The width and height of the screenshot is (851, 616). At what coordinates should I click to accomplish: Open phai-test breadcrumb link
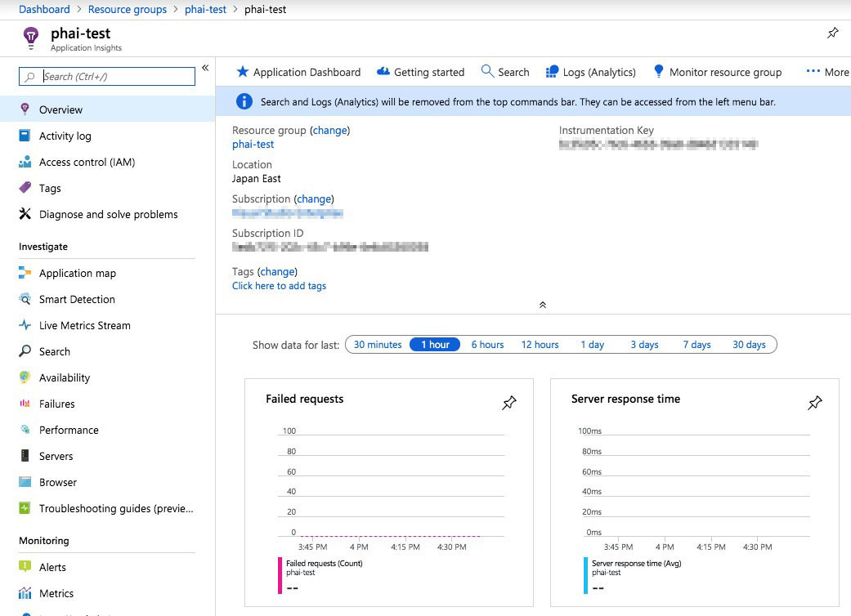point(205,9)
